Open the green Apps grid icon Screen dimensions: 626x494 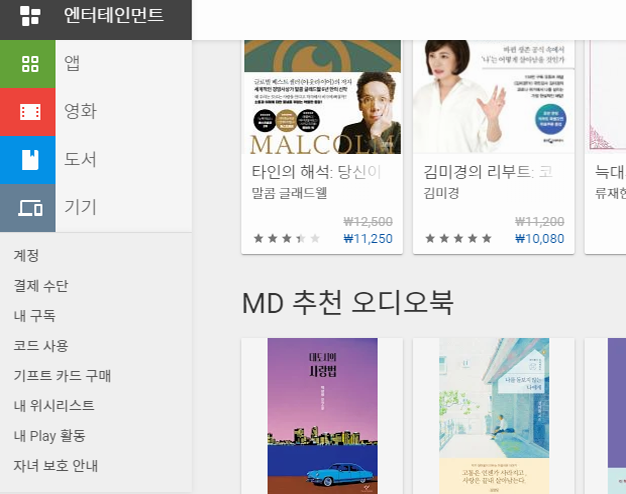tap(30, 64)
